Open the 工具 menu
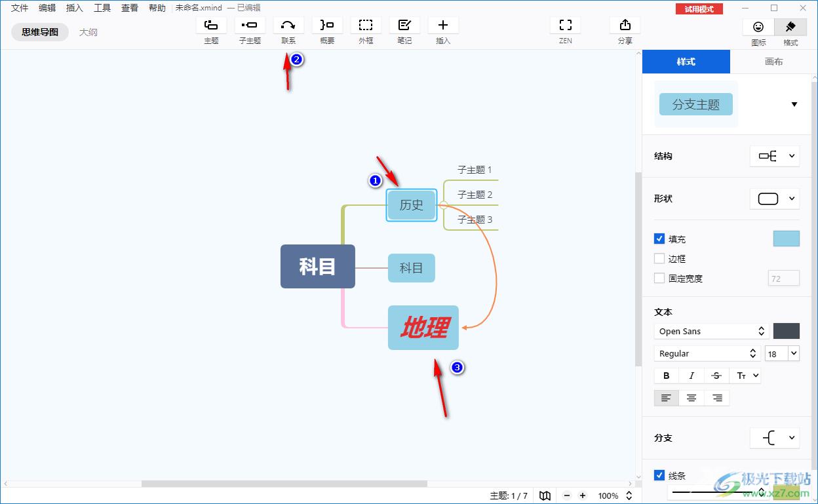 (x=102, y=8)
